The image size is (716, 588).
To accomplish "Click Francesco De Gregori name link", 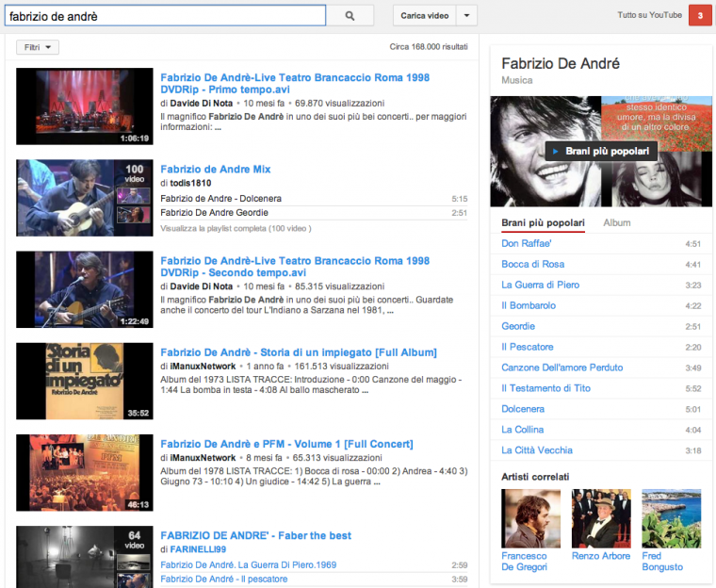I will pos(524,562).
